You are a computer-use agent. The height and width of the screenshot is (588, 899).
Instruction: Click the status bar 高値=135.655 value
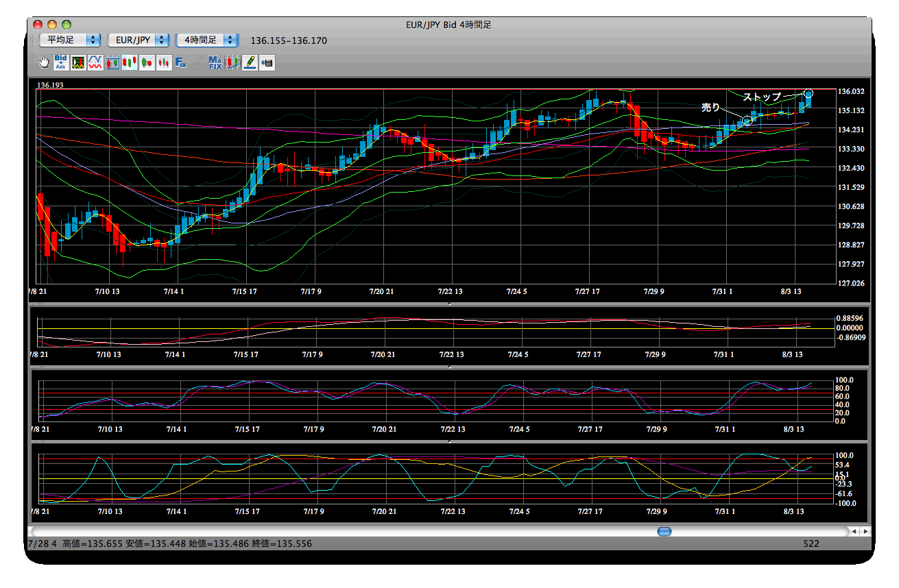pyautogui.click(x=93, y=543)
